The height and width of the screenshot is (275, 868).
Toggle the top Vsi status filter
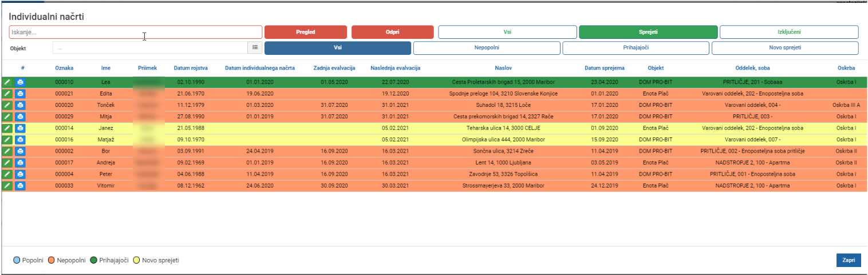(x=507, y=32)
